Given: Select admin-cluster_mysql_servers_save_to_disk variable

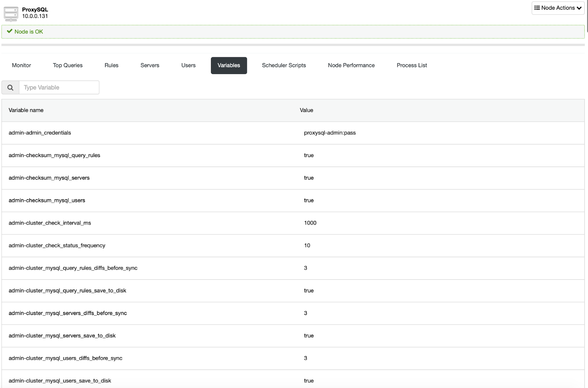Looking at the screenshot, I should 62,336.
